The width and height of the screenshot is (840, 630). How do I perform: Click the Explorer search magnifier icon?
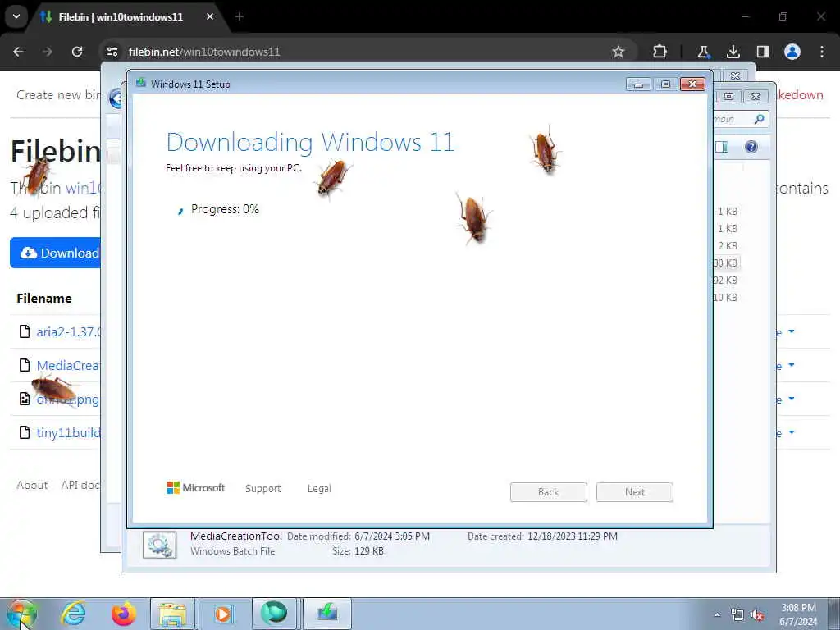759,119
